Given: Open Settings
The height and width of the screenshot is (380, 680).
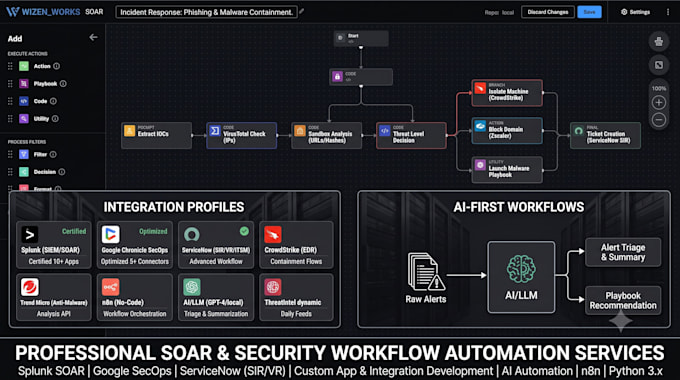Looking at the screenshot, I should tap(635, 12).
